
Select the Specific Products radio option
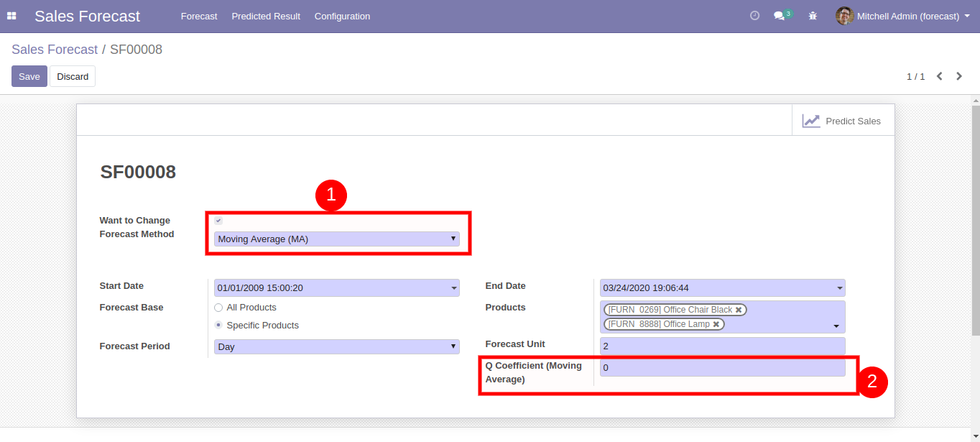[x=218, y=326]
